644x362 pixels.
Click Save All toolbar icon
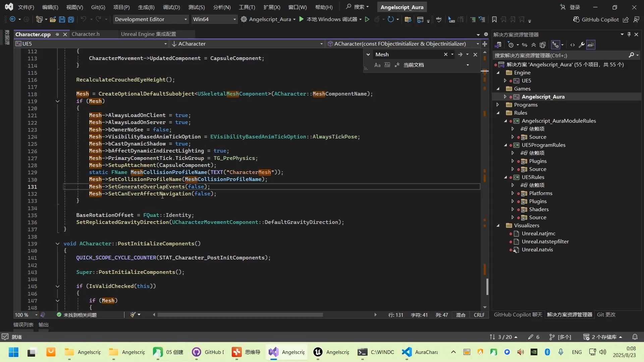click(x=71, y=19)
